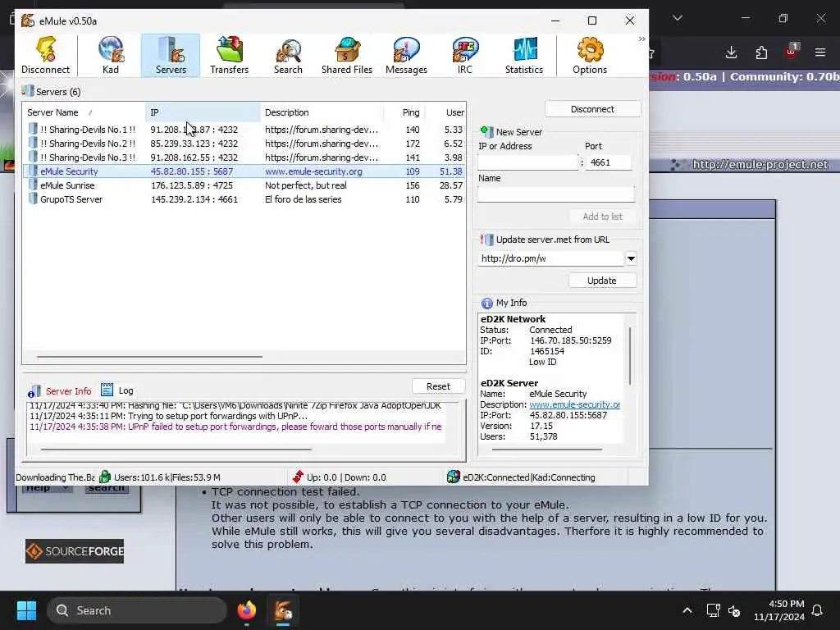Select the GrupoTS Server row
Viewport: 840px width, 630px height.
tap(244, 199)
